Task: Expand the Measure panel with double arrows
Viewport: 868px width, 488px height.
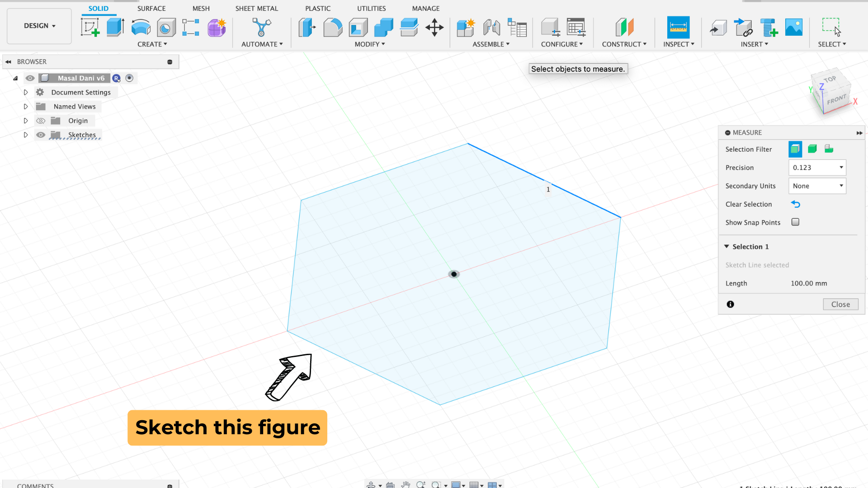Action: 859,133
